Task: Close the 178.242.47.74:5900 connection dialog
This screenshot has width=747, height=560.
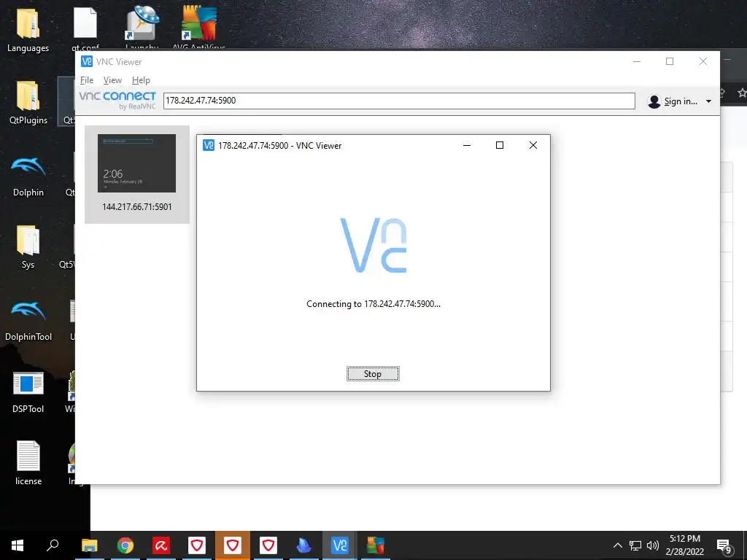Action: click(x=533, y=145)
